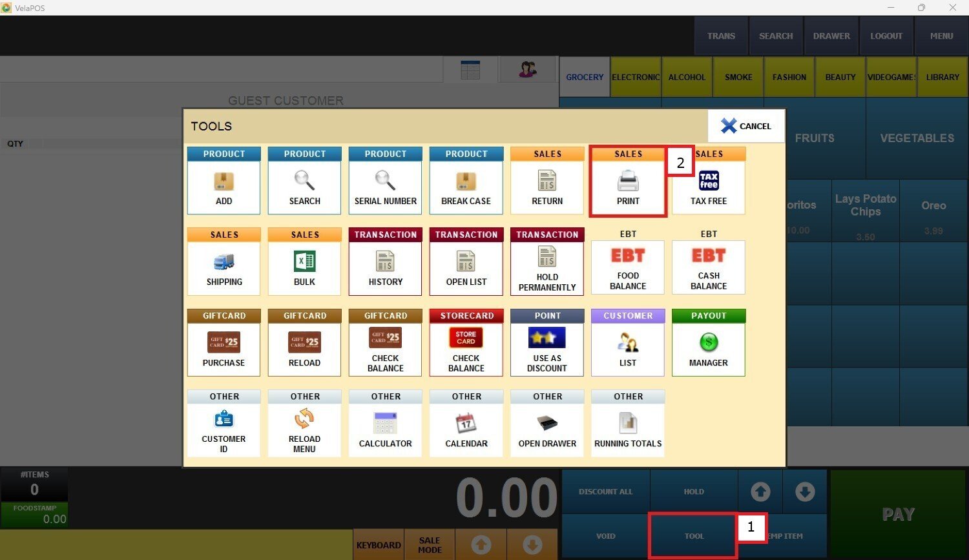969x560 pixels.
Task: Open the Calculator tool
Action: click(385, 425)
